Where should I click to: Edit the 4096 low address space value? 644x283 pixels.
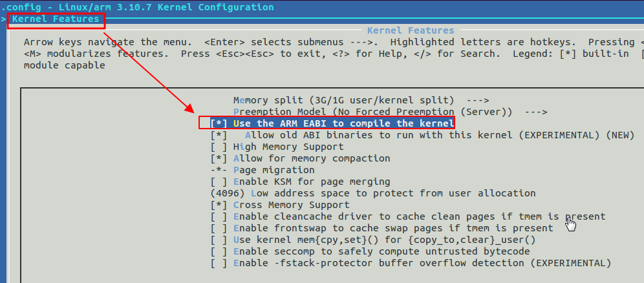click(372, 193)
